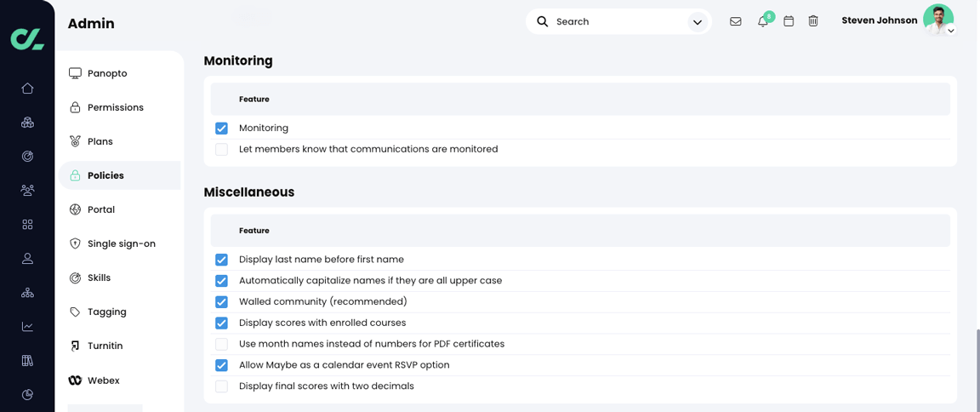Open the pie chart icon in left rail
Screen dimensions: 980x412
27,394
